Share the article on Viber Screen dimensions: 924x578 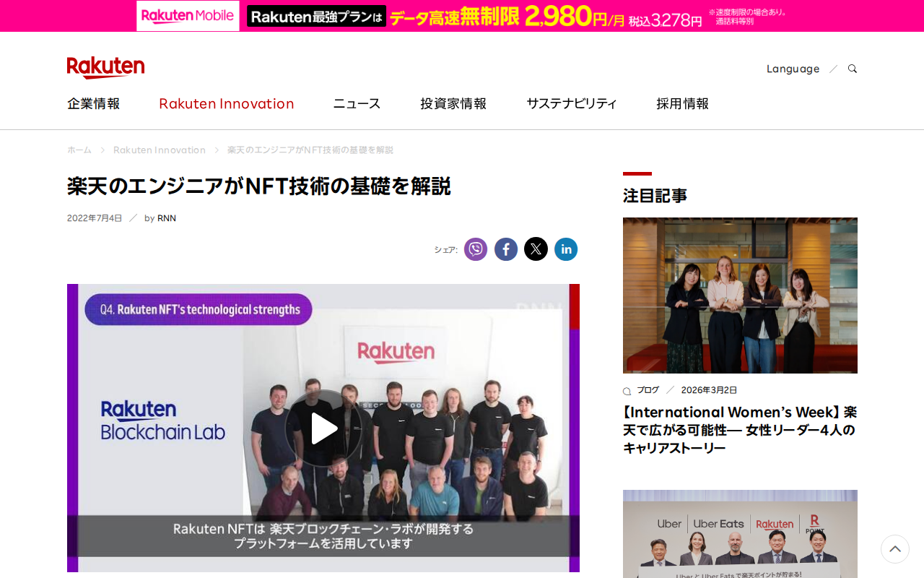(x=476, y=249)
